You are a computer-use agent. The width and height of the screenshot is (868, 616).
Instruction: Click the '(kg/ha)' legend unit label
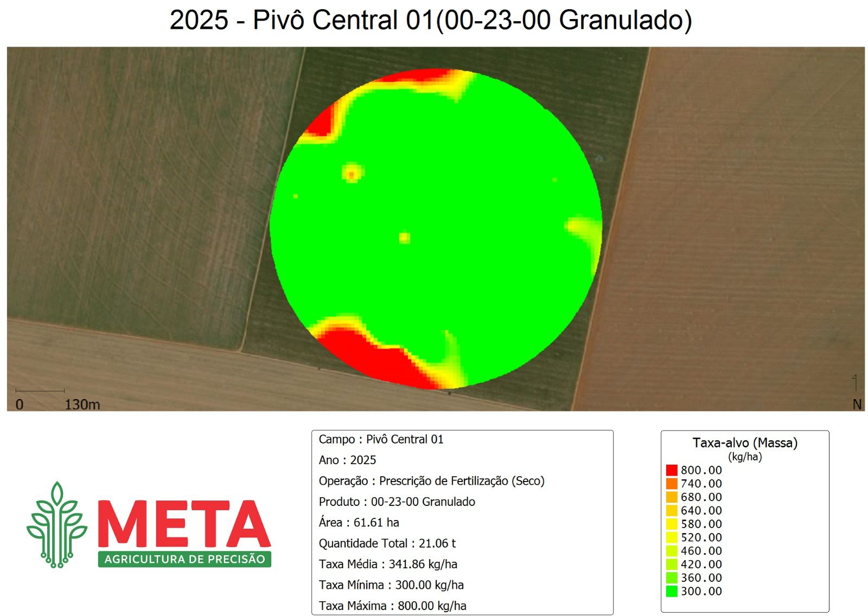[x=745, y=457]
